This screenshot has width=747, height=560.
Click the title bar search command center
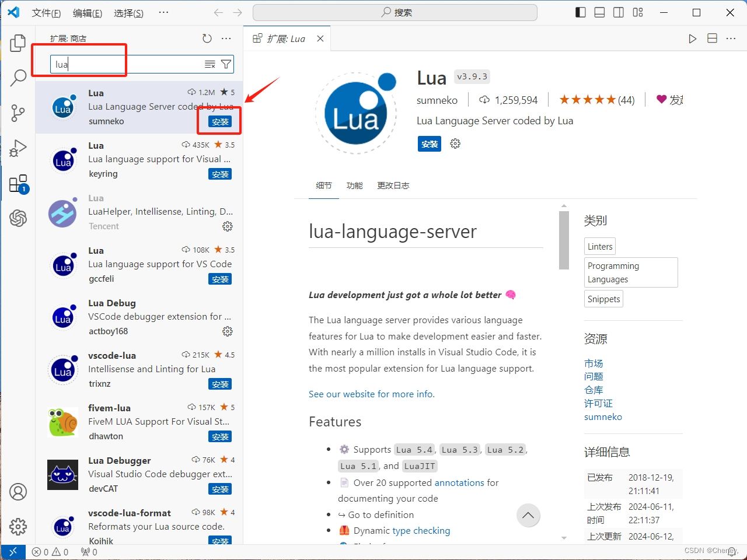point(395,12)
